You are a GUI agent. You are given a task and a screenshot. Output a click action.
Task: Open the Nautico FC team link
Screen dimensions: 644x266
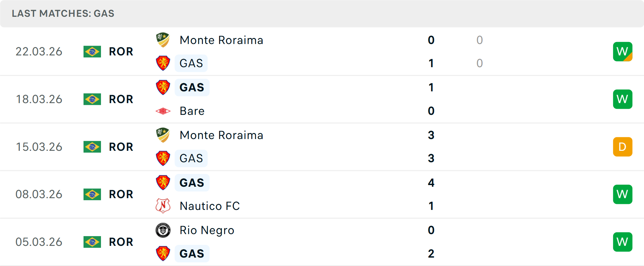pyautogui.click(x=210, y=206)
